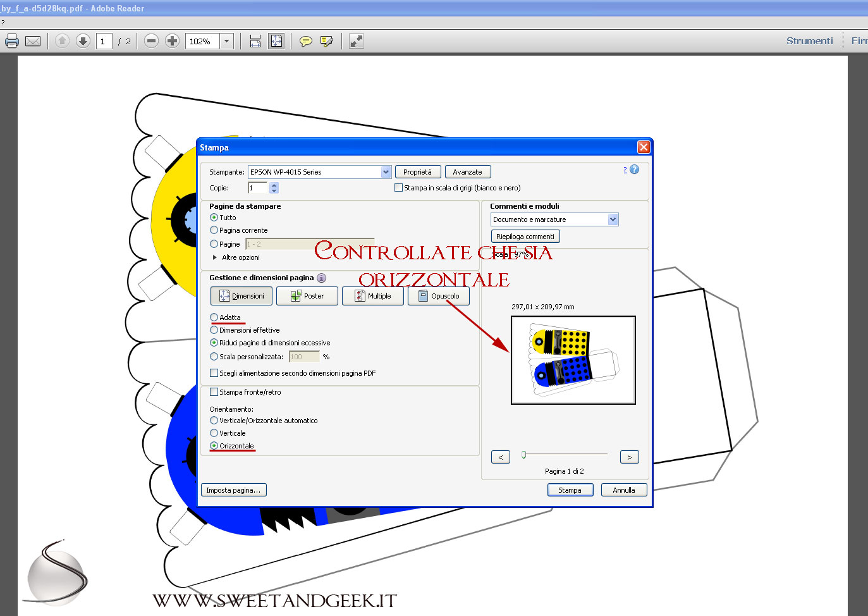Select the Poster sizing tab
Image resolution: width=868 pixels, height=616 pixels.
pos(307,296)
